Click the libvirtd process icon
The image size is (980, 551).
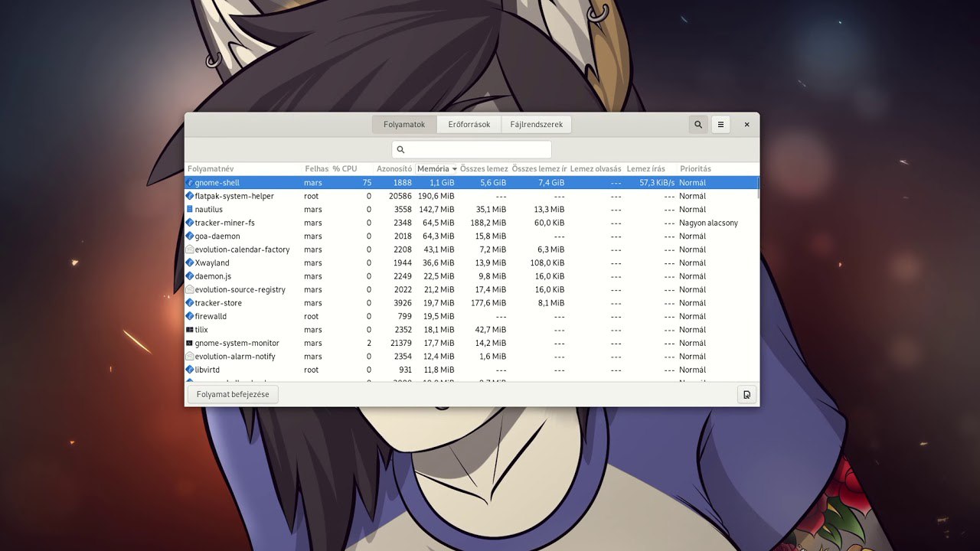click(190, 370)
